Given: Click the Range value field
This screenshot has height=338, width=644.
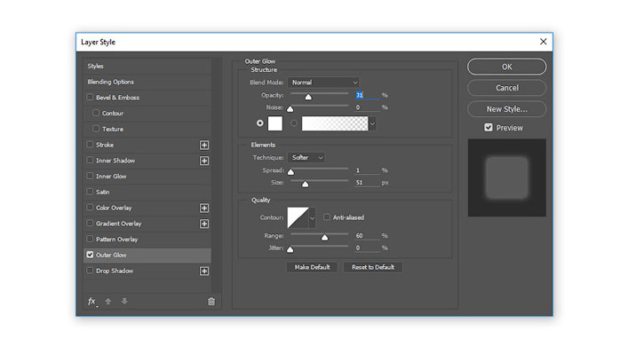Looking at the screenshot, I should pos(367,236).
